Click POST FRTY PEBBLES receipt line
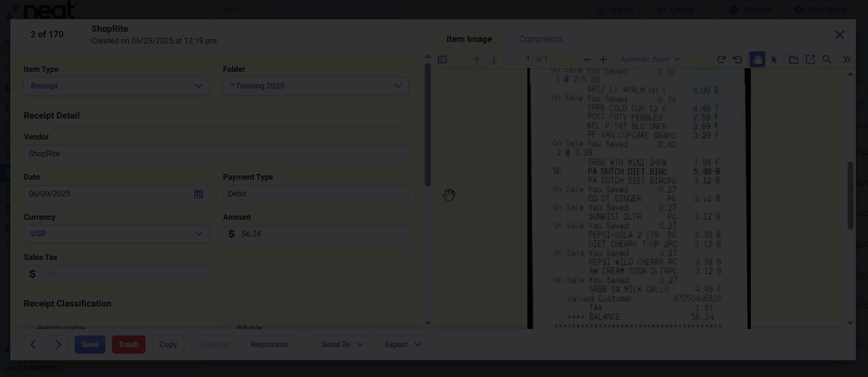Viewport: 868px width, 377px height. point(653,117)
